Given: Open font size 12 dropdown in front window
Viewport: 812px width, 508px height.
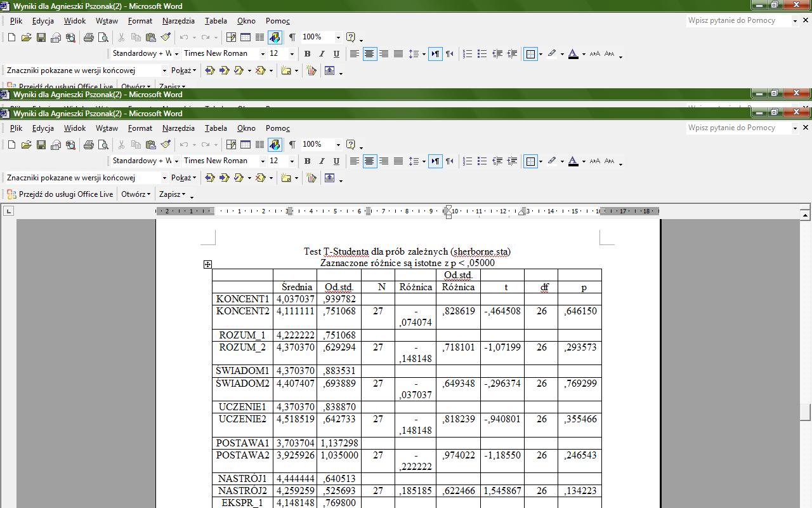Looking at the screenshot, I should point(292,161).
